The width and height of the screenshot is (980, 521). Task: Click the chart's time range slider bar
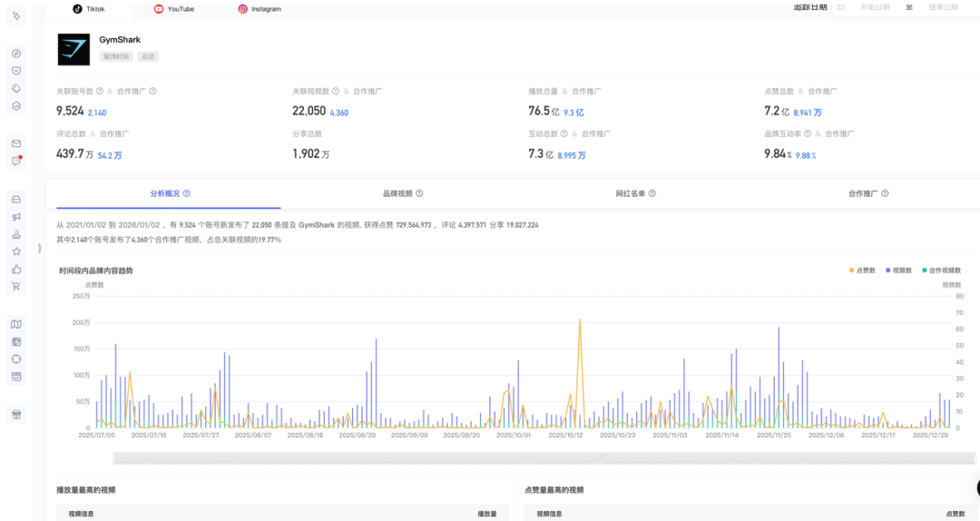(x=517, y=457)
